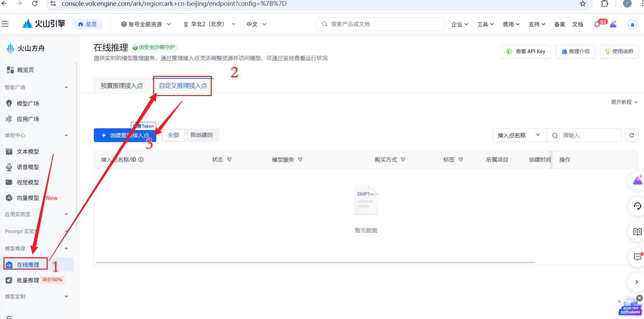The width and height of the screenshot is (644, 319).
Task: Click the Volcengine 火山引擎 logo
Action: pos(44,24)
